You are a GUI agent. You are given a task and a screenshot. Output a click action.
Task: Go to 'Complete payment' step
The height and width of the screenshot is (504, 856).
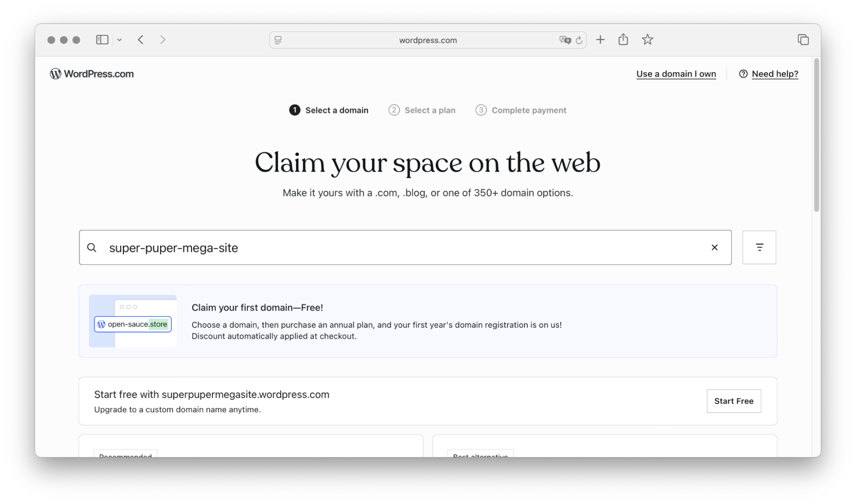(x=521, y=110)
